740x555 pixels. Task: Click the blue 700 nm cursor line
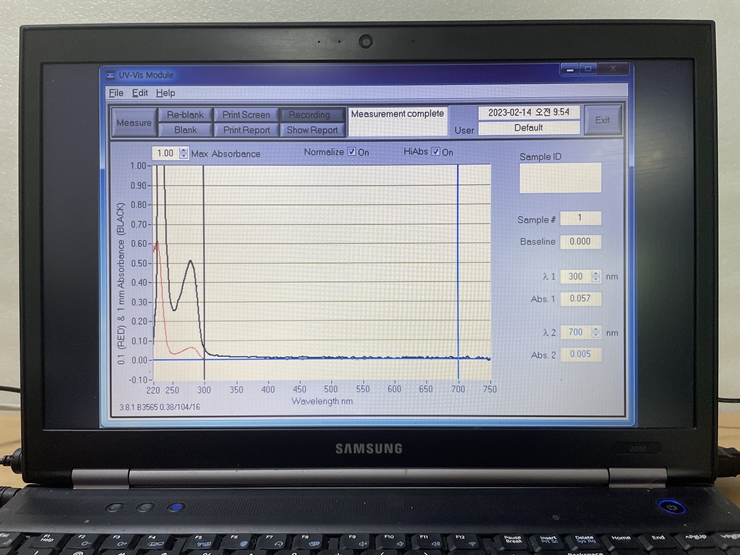458,260
